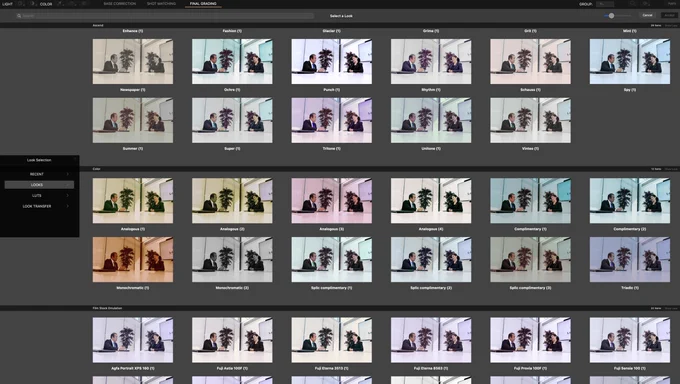Apply the Analogous (1) color look
The image size is (680, 384).
(x=133, y=200)
